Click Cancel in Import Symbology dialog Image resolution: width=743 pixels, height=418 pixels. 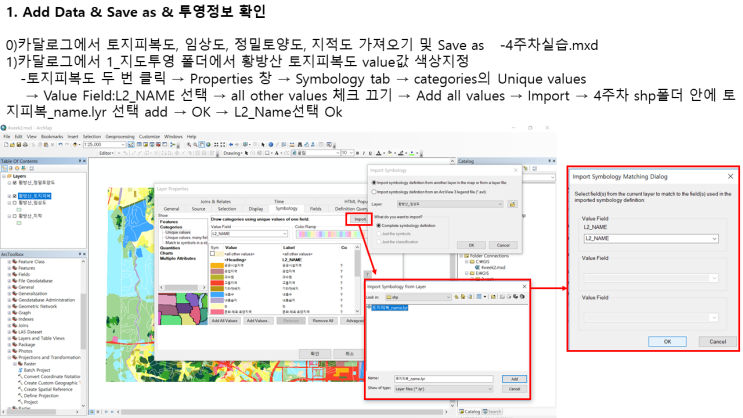(x=503, y=245)
